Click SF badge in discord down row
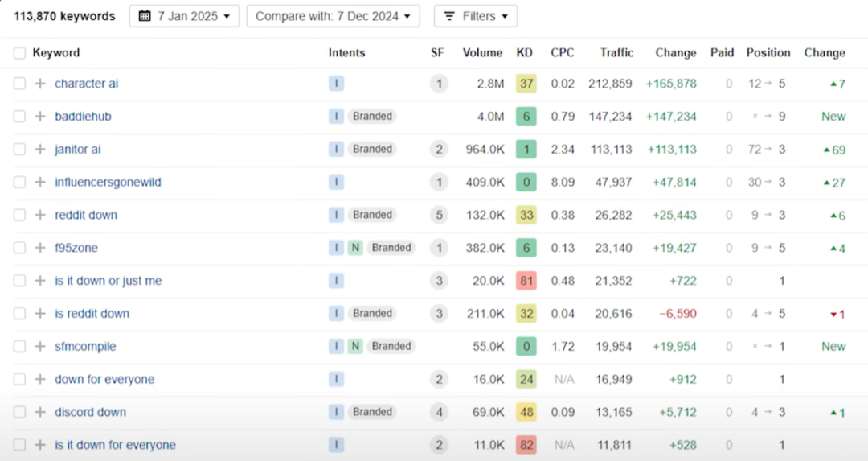Image resolution: width=868 pixels, height=461 pixels. [438, 413]
